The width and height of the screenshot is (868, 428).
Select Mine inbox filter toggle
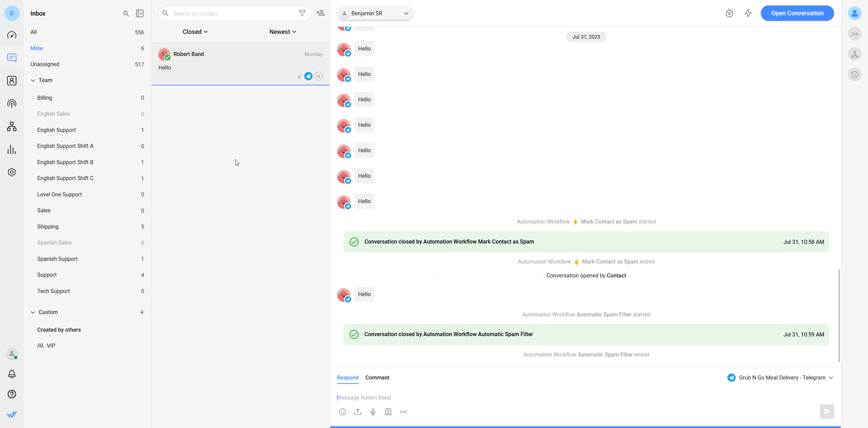[x=37, y=48]
